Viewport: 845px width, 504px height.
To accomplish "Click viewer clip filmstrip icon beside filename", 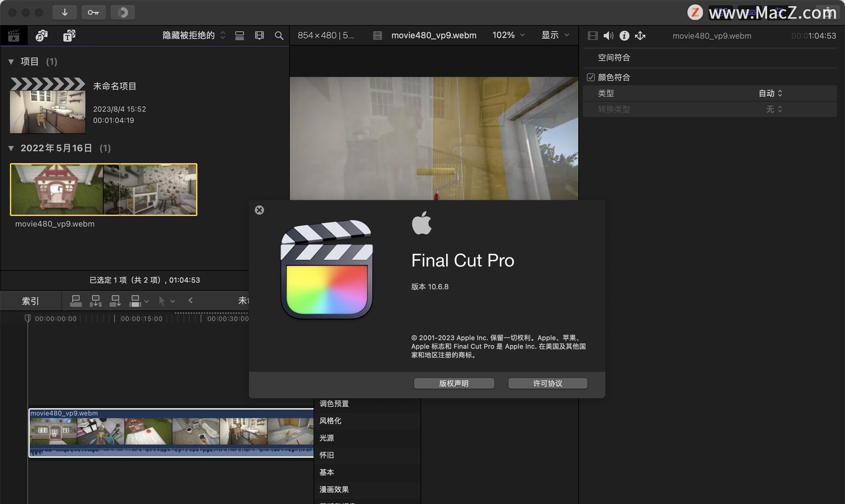I will coord(377,35).
